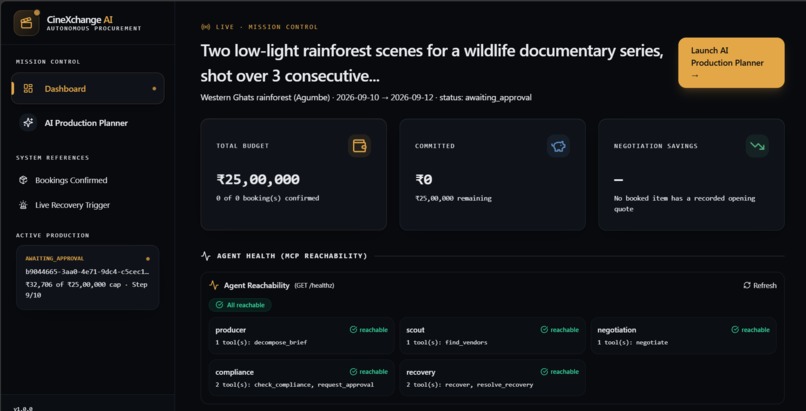Click the live broadcast icon near Mission Control
The image size is (806, 411).
(x=205, y=27)
